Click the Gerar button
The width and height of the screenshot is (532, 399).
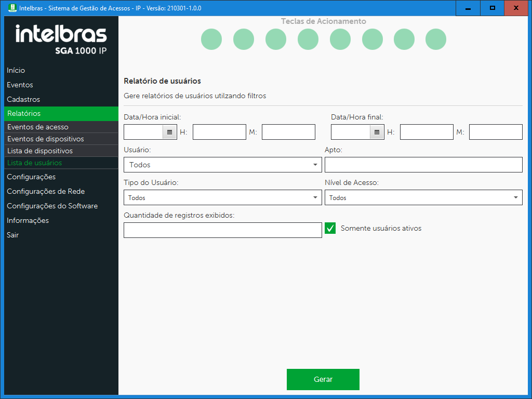[x=323, y=379]
